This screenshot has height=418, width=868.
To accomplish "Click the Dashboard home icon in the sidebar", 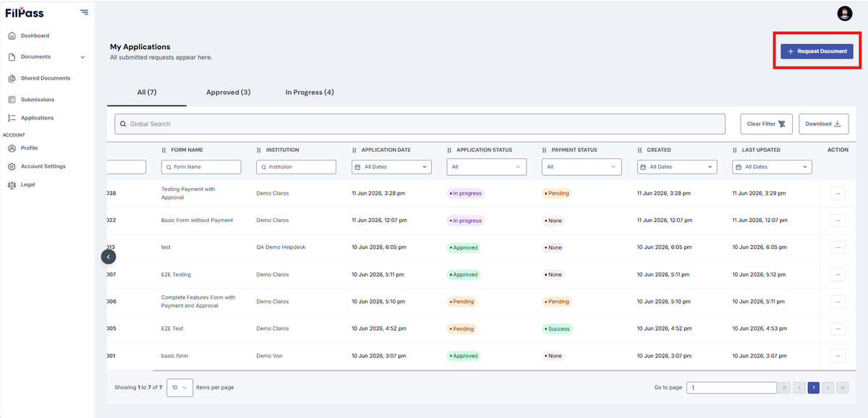I will tap(12, 35).
